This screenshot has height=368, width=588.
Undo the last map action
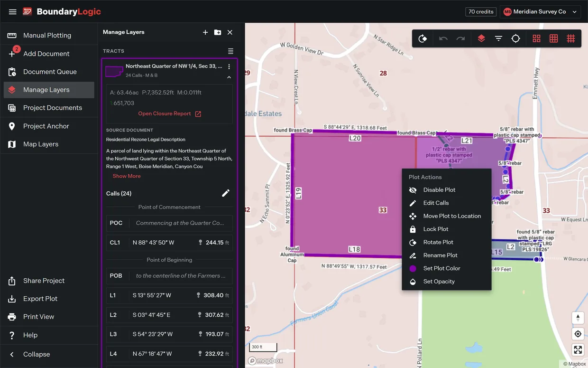[x=443, y=38]
